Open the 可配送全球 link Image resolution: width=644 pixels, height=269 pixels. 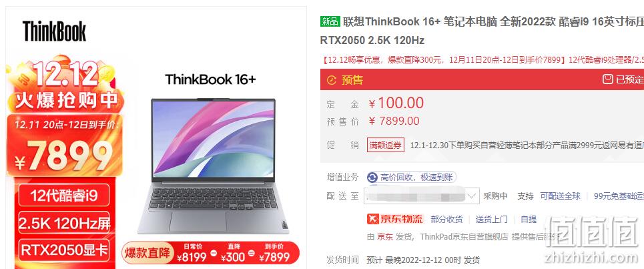pyautogui.click(x=560, y=196)
